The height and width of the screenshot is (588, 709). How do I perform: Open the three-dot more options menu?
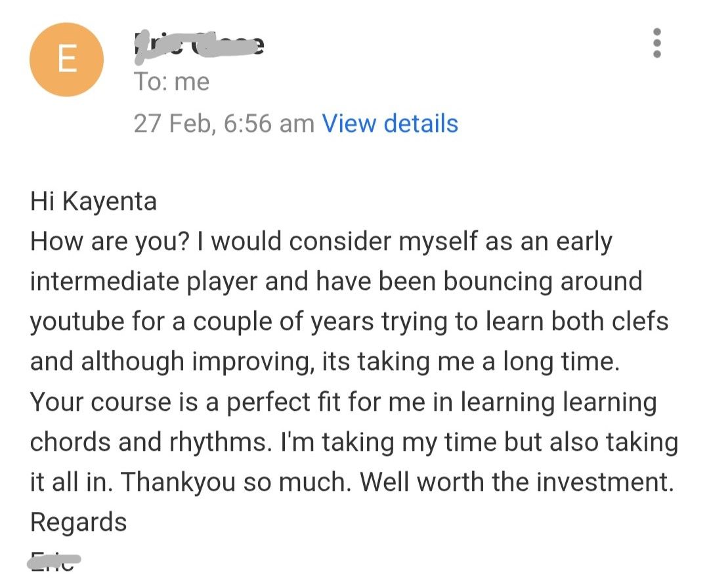coord(656,43)
